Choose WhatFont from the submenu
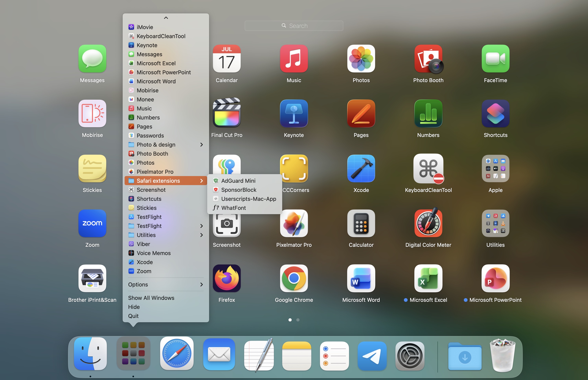588x380 pixels. (x=245, y=208)
